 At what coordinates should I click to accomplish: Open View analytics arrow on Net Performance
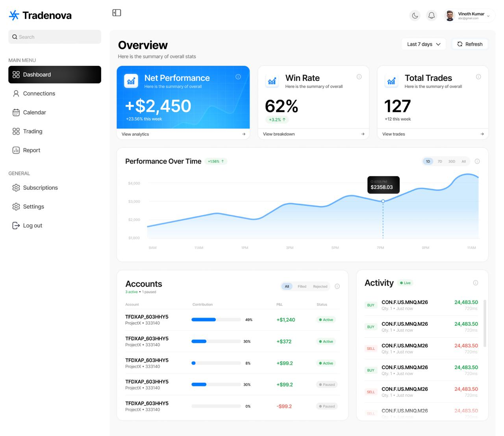pos(244,134)
